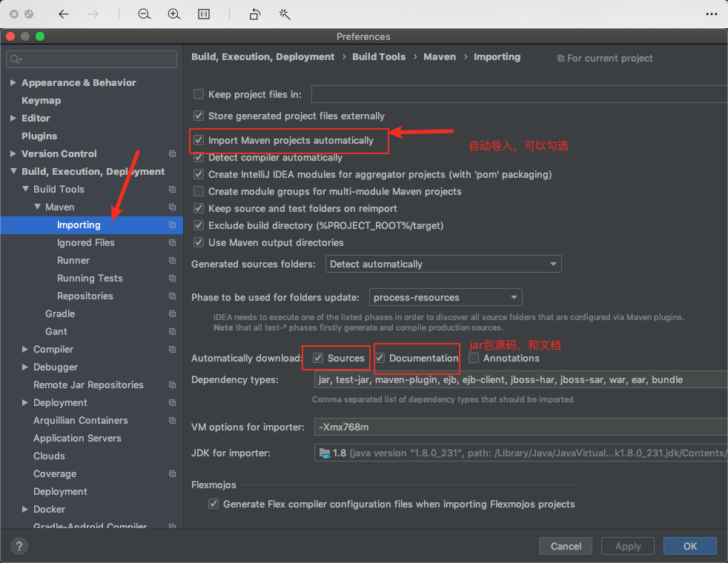Click the Cancel button
728x563 pixels.
click(566, 546)
